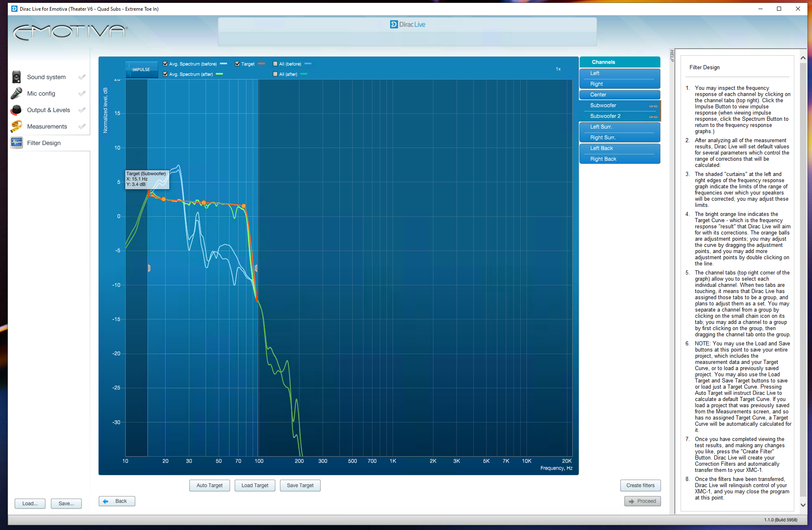Click the Filter Design waveform icon

click(x=16, y=143)
